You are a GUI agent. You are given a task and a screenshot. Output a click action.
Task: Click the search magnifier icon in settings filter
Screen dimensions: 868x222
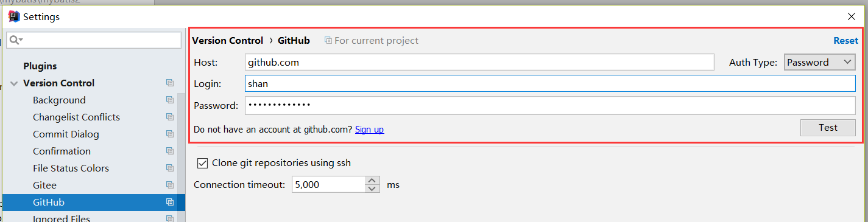(x=16, y=40)
